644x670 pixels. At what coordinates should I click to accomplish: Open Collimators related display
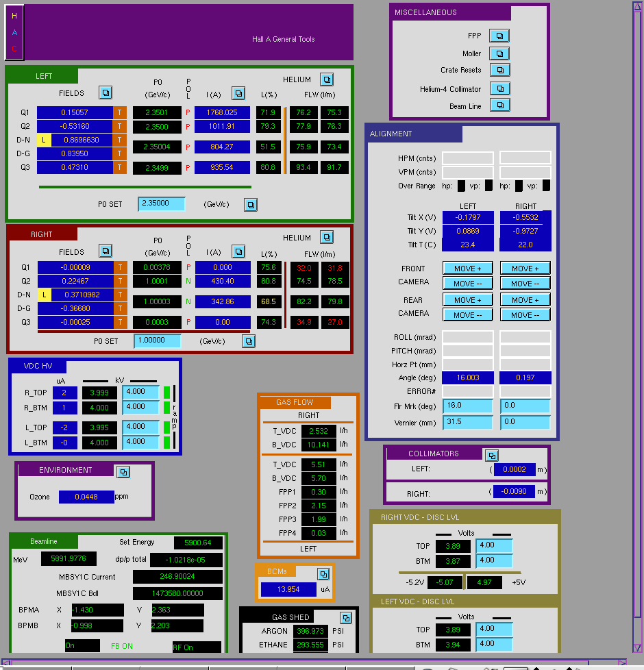(492, 455)
